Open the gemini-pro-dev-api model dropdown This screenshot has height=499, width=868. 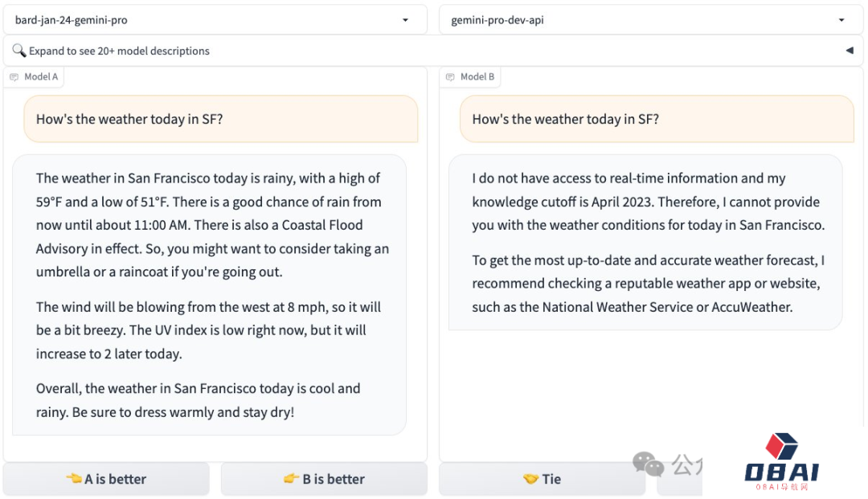(841, 20)
